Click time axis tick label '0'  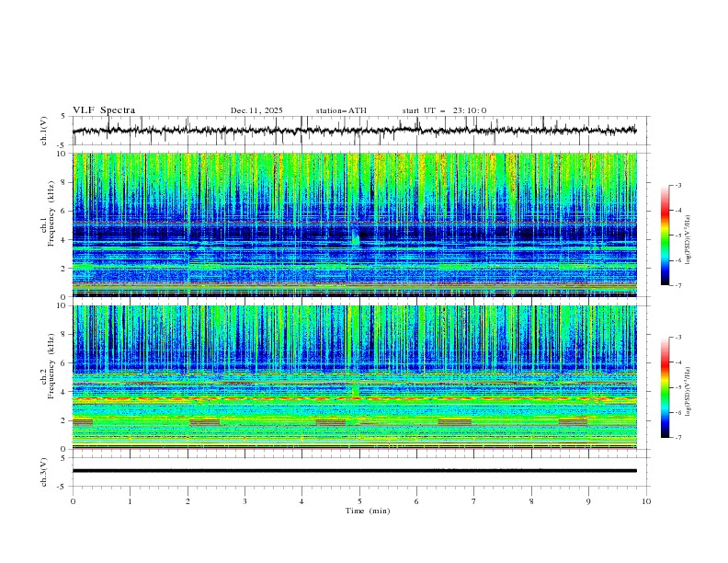pos(73,501)
